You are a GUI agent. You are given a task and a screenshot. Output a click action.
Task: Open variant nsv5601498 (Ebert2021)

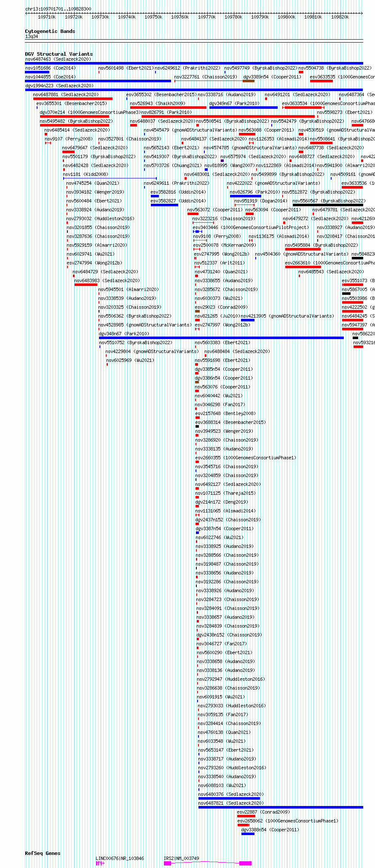pyautogui.click(x=126, y=68)
